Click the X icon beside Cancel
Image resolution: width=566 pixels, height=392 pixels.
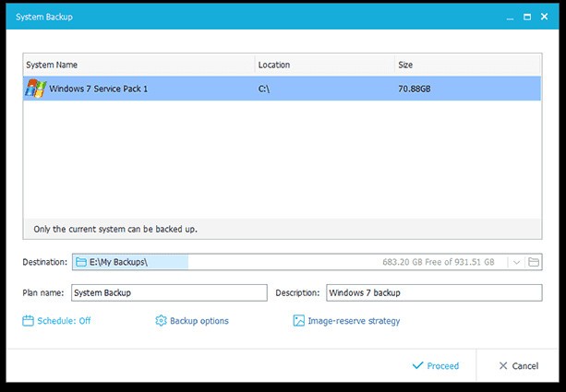click(503, 365)
